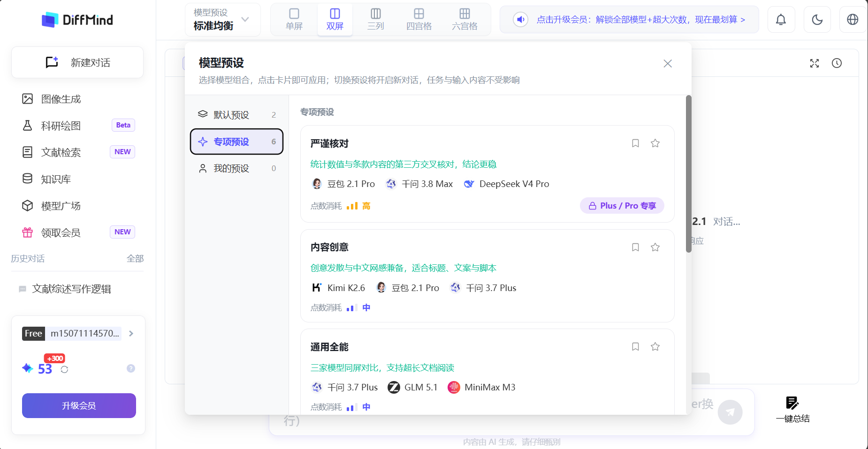Open the chat history clock icon

[x=837, y=63]
